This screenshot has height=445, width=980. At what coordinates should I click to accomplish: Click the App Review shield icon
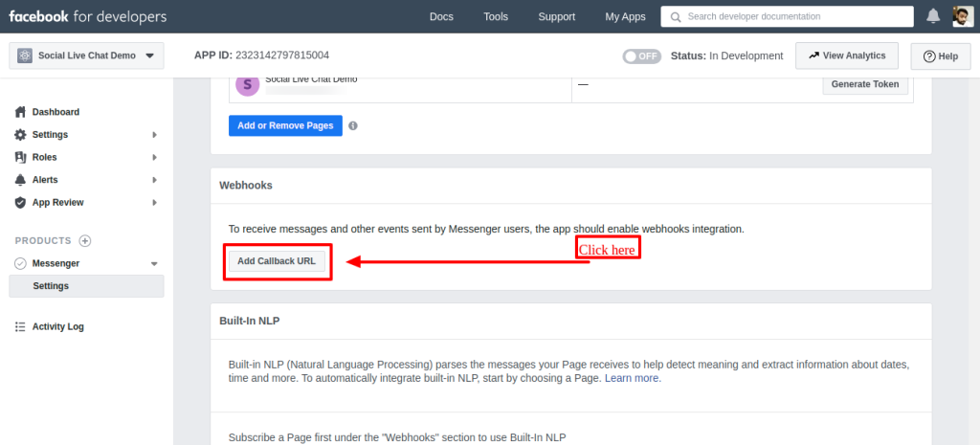[21, 203]
